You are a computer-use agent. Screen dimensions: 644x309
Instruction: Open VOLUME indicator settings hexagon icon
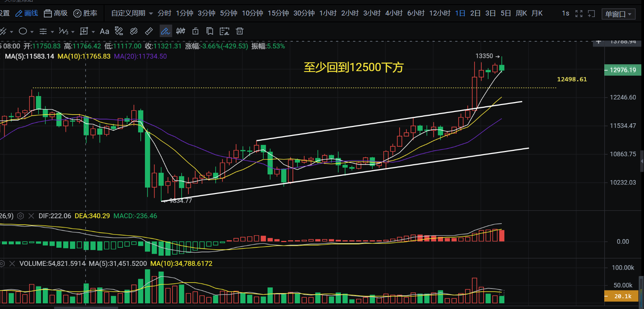pyautogui.click(x=2, y=264)
